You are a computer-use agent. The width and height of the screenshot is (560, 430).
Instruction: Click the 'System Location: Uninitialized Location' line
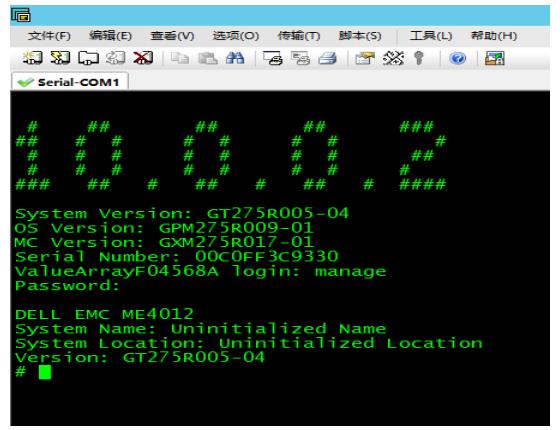click(249, 343)
